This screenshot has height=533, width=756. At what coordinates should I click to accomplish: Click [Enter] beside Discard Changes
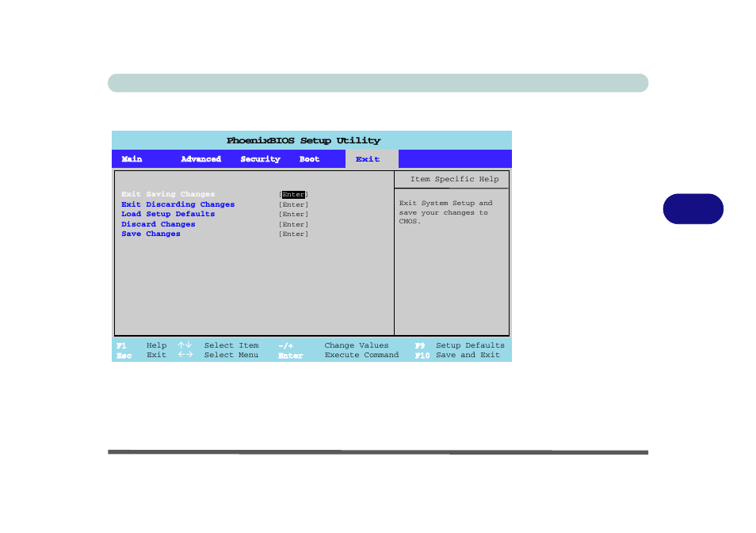(293, 224)
